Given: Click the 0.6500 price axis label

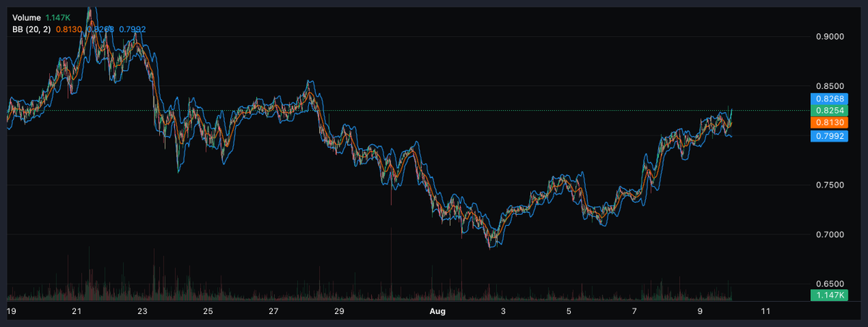Looking at the screenshot, I should coord(828,284).
